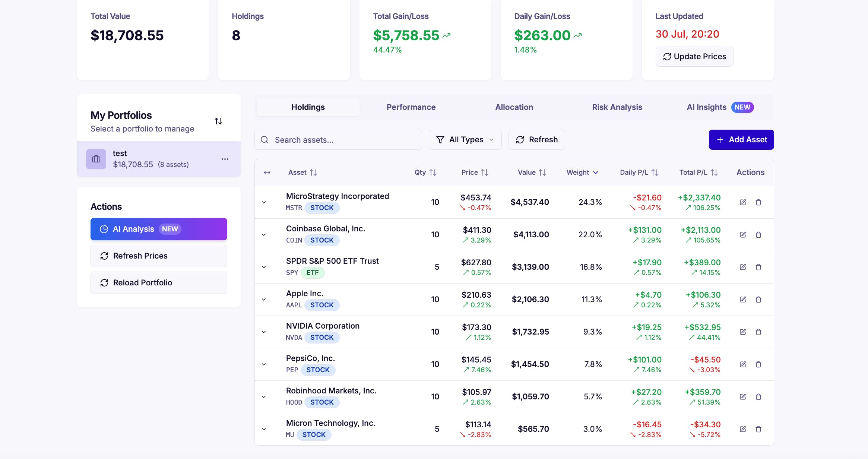Delete the Coinbase Global holding
The width and height of the screenshot is (868, 459).
click(758, 235)
